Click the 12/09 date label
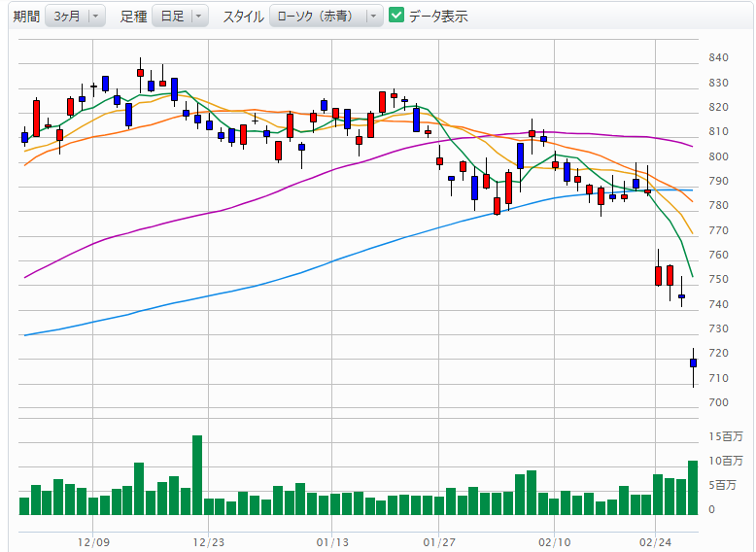The height and width of the screenshot is (552, 756). (x=93, y=542)
